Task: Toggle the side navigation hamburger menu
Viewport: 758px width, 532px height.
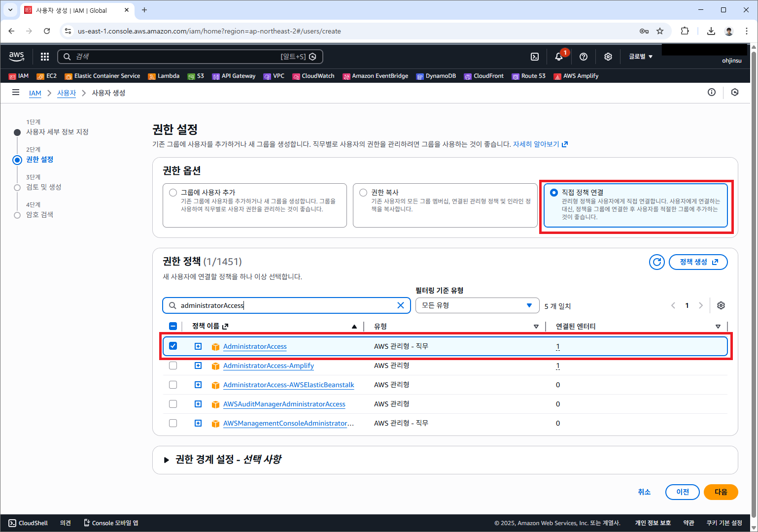Action: [16, 93]
